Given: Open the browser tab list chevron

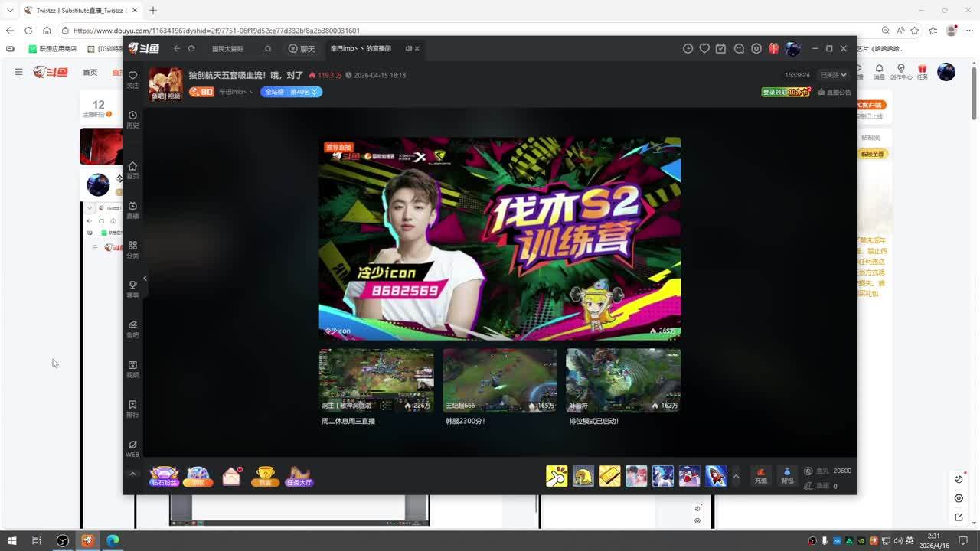Looking at the screenshot, I should click(x=9, y=10).
